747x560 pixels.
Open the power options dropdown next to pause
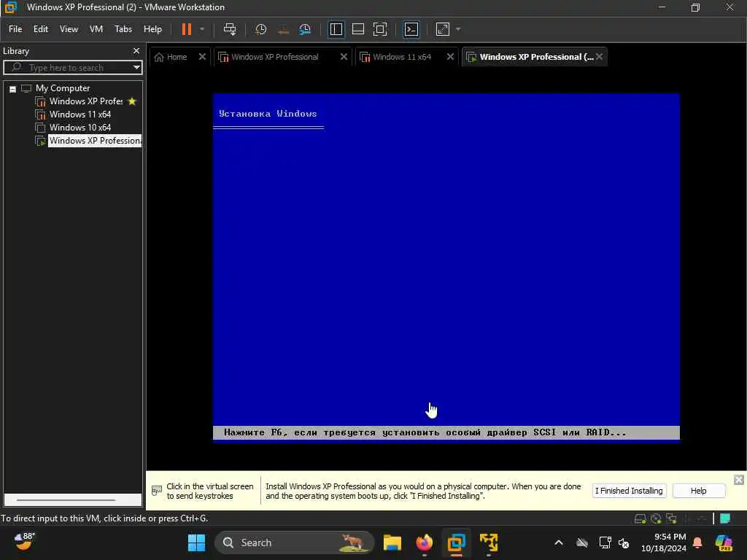coord(202,29)
